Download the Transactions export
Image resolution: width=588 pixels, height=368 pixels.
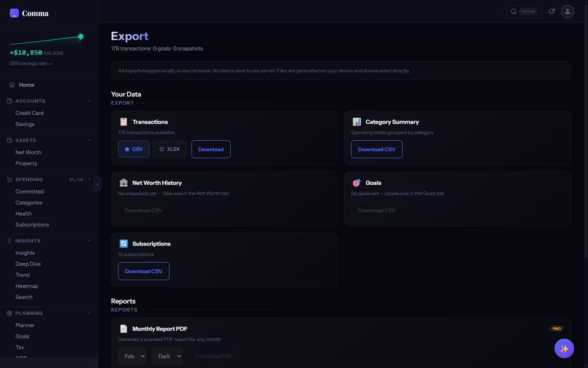(211, 149)
